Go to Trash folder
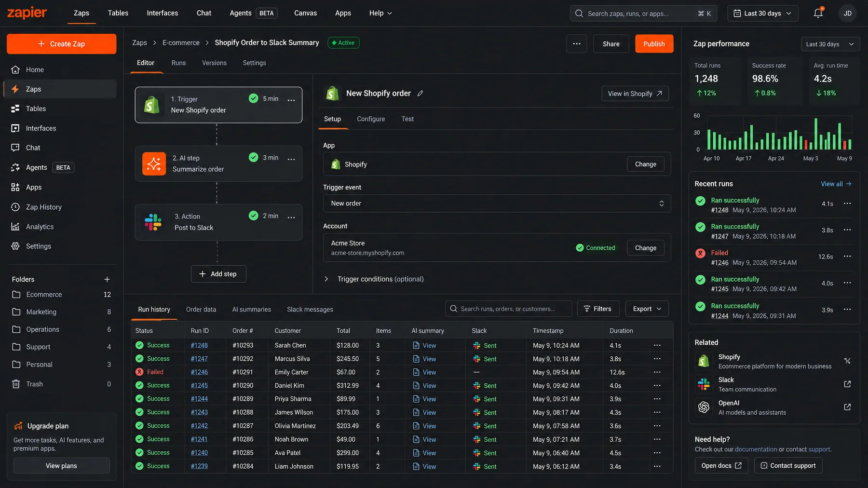 (x=61, y=384)
